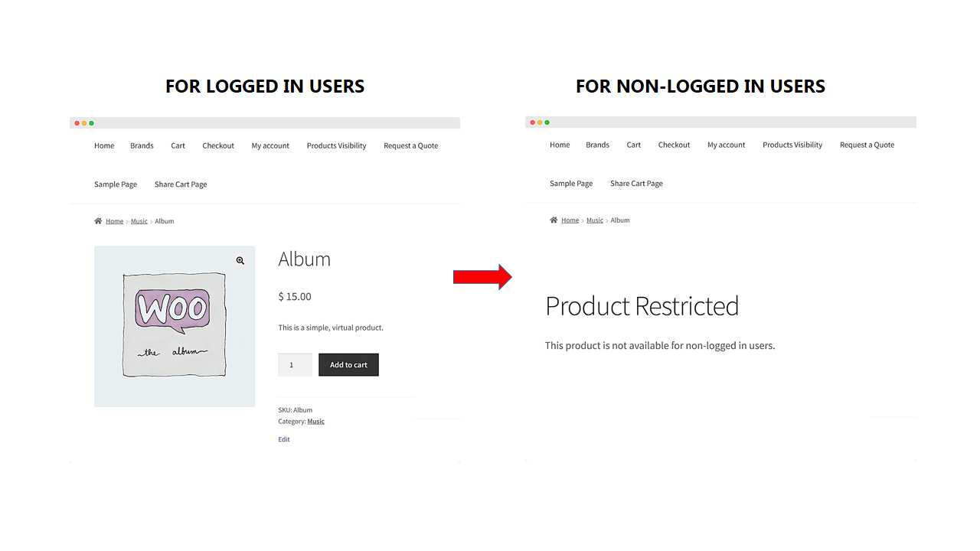The height and width of the screenshot is (551, 980).
Task: Click the green browser dot on left window
Action: point(92,122)
